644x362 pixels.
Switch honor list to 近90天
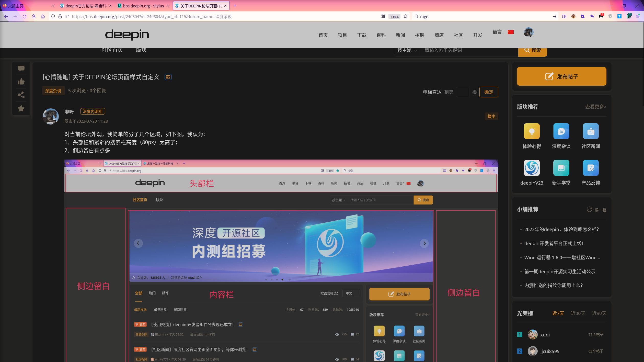pos(599,313)
